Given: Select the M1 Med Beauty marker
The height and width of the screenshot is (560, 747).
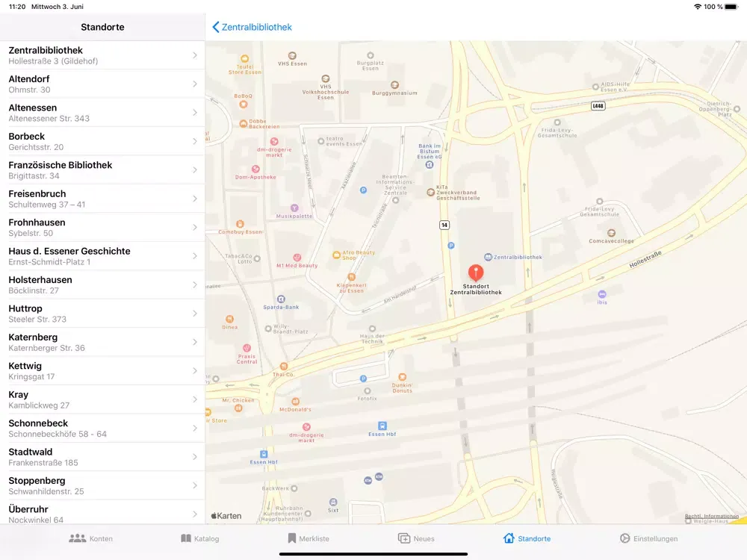Looking at the screenshot, I should (297, 258).
